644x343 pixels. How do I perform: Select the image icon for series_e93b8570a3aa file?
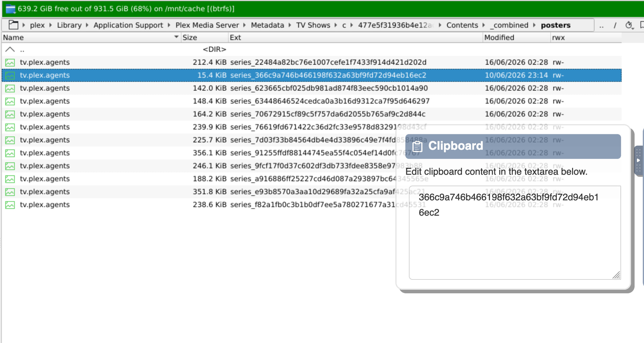coord(10,192)
